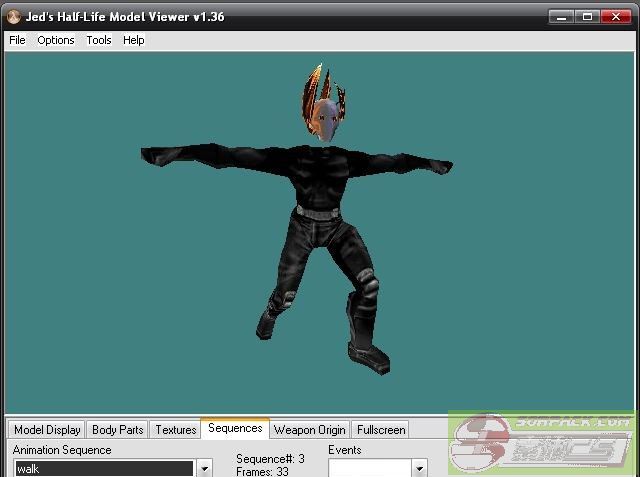The image size is (640, 477).
Task: Click the Half-Life Model Viewer title bar icon
Action: tap(13, 16)
